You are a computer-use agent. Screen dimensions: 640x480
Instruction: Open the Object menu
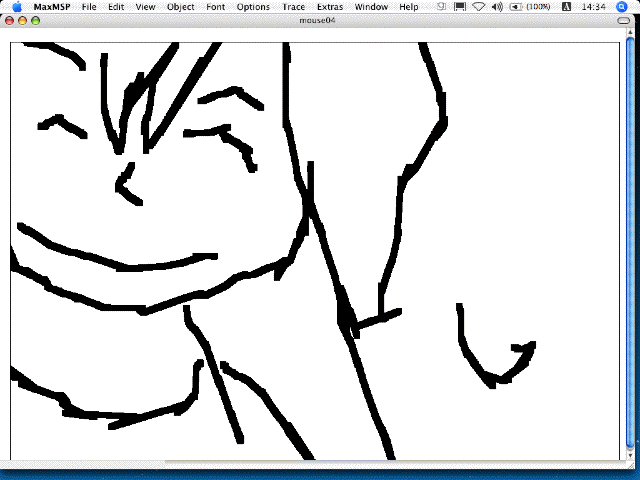click(181, 7)
